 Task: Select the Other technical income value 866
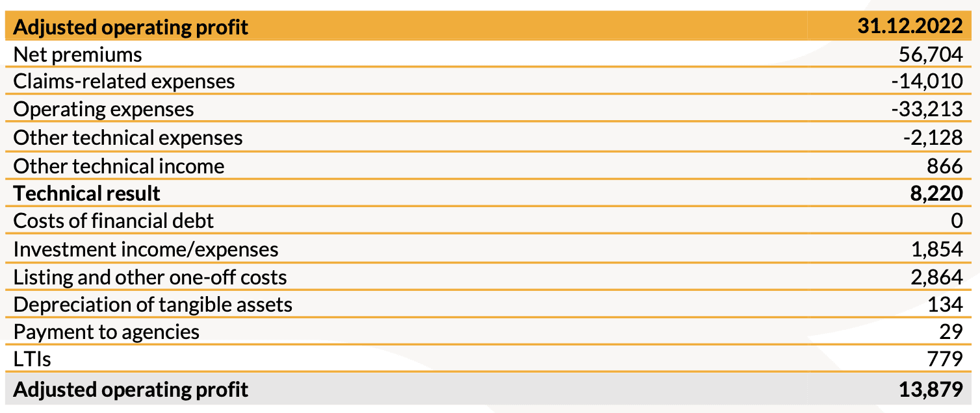coord(944,166)
